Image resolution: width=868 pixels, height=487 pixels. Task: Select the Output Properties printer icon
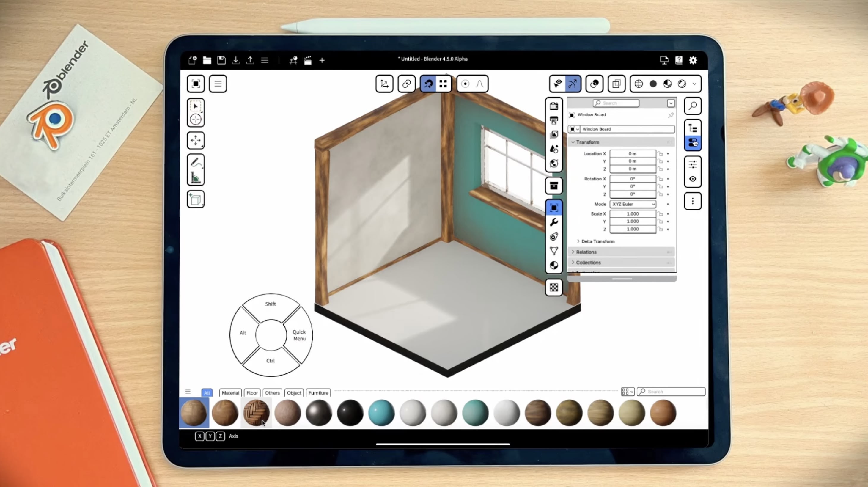coord(553,121)
